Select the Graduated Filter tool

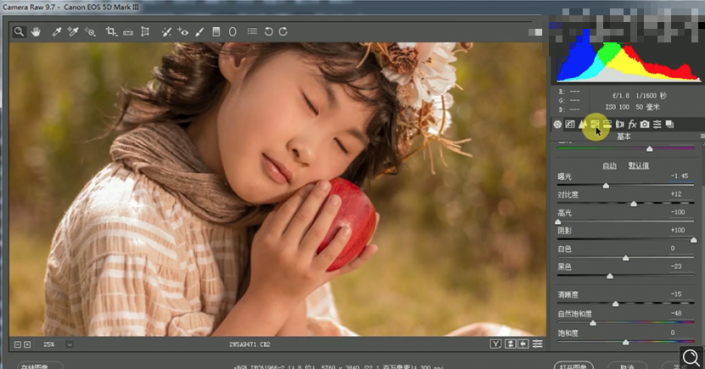coord(216,31)
